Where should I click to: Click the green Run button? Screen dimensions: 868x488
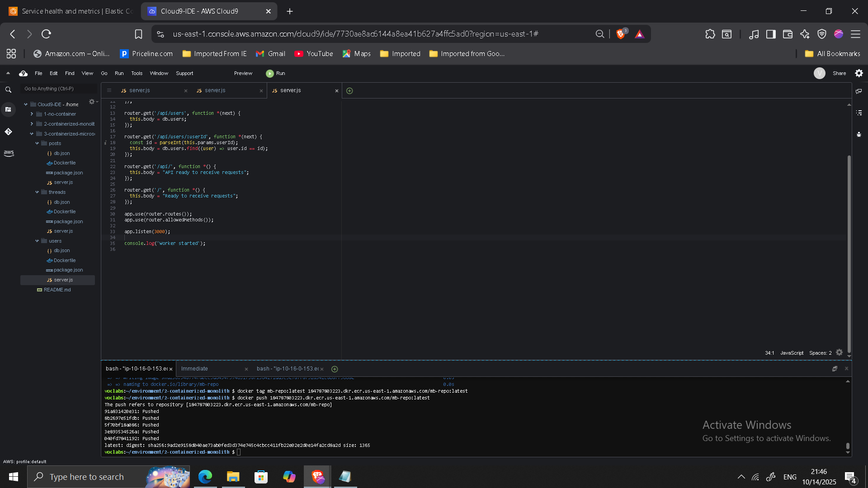coord(275,73)
